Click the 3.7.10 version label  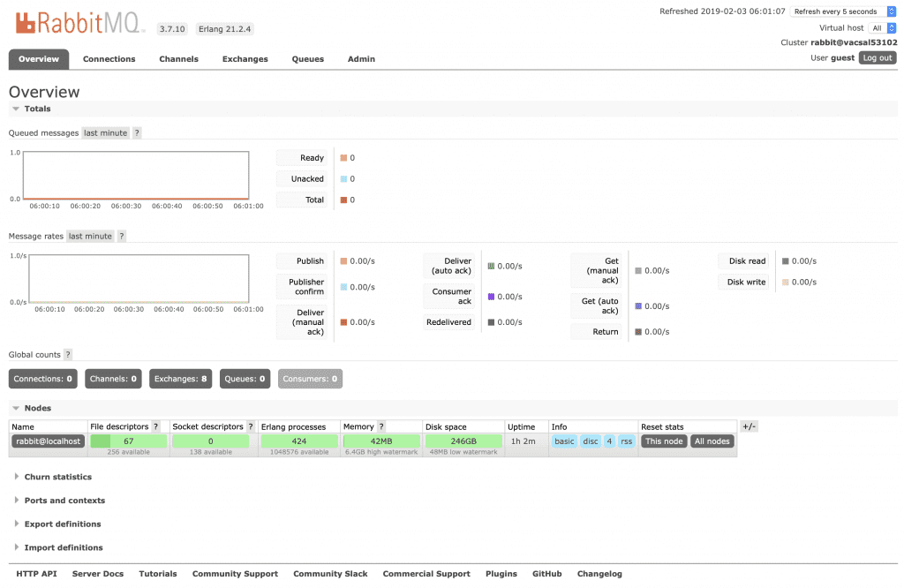(x=172, y=29)
